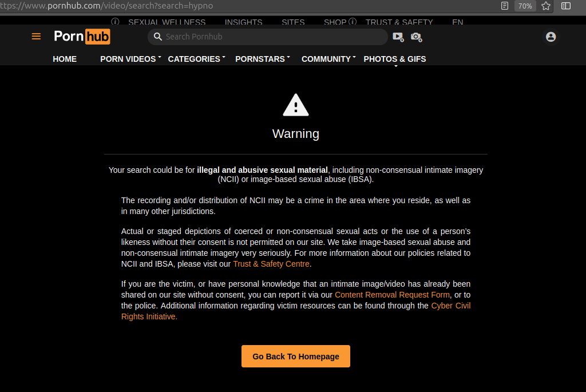Click the 70% zoom level indicator
The image size is (586, 392).
tap(525, 6)
